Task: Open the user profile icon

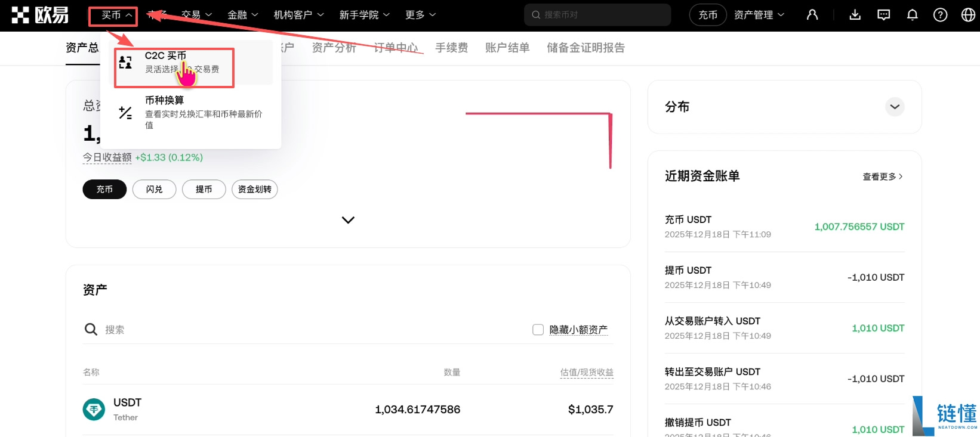Action: point(812,15)
